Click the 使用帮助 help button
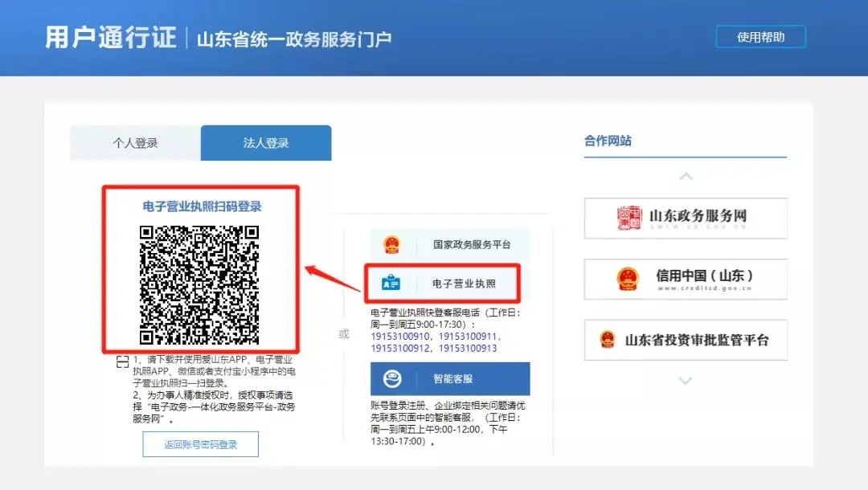 [x=760, y=37]
